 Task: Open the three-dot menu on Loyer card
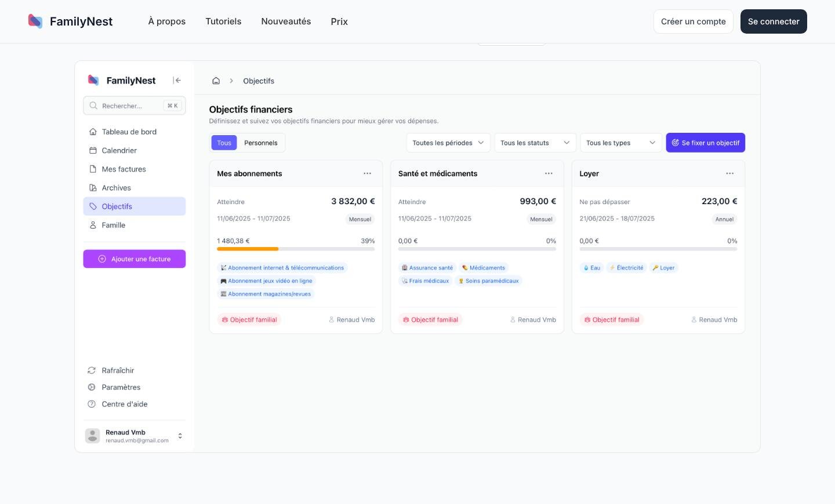click(729, 173)
